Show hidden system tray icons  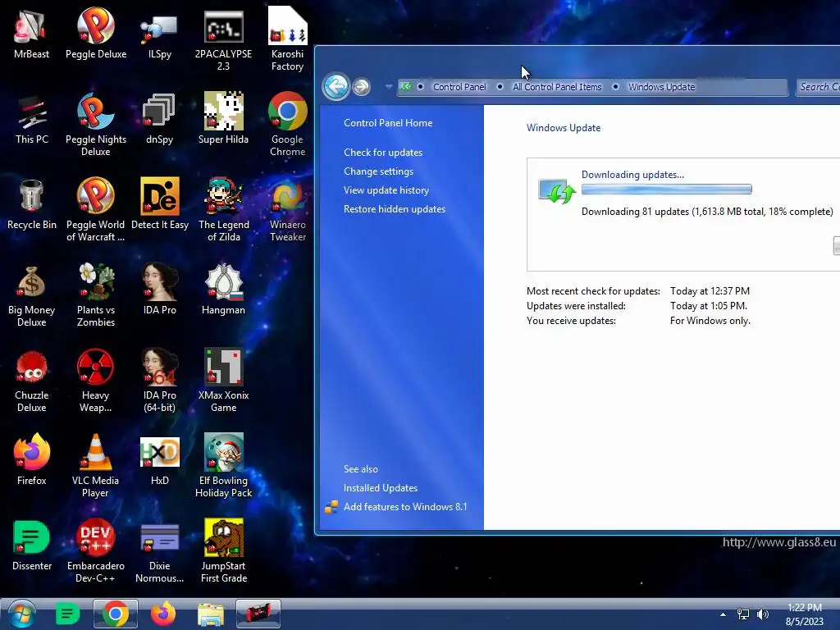tap(723, 614)
